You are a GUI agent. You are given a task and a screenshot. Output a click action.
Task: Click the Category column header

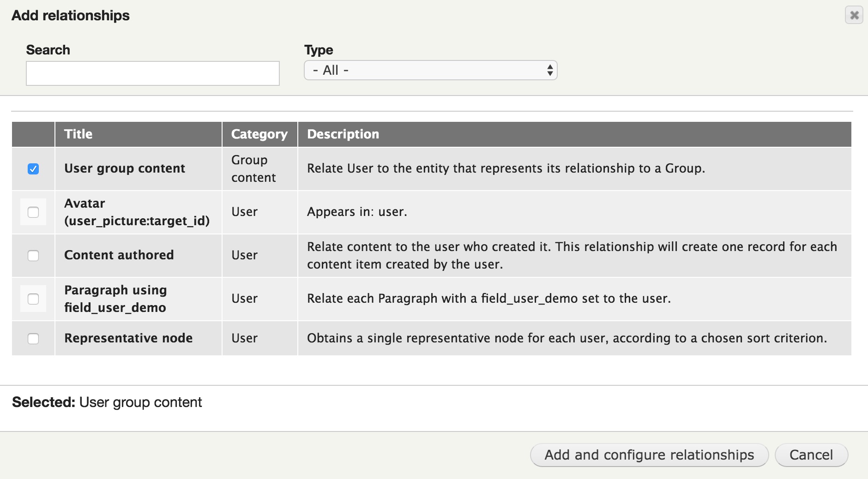tap(259, 134)
